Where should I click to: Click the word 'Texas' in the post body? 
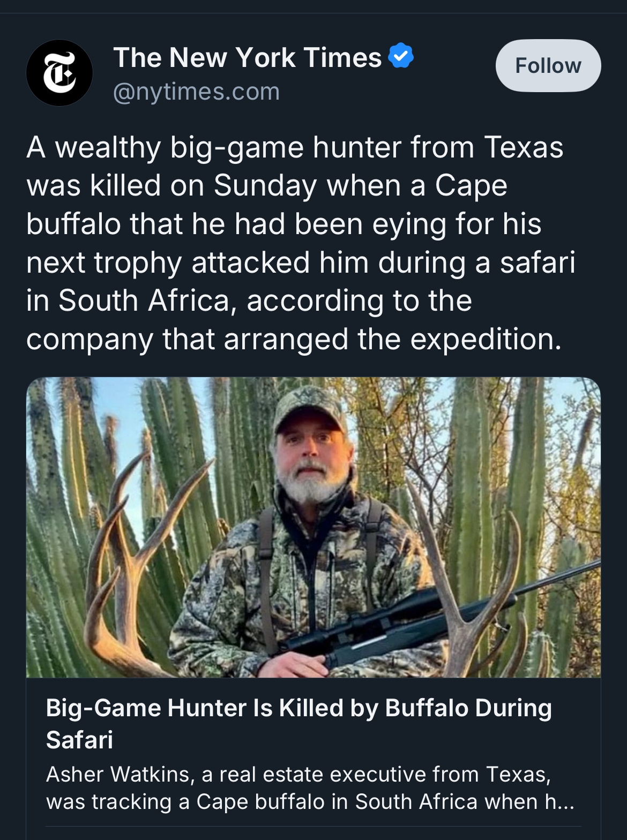tap(524, 147)
